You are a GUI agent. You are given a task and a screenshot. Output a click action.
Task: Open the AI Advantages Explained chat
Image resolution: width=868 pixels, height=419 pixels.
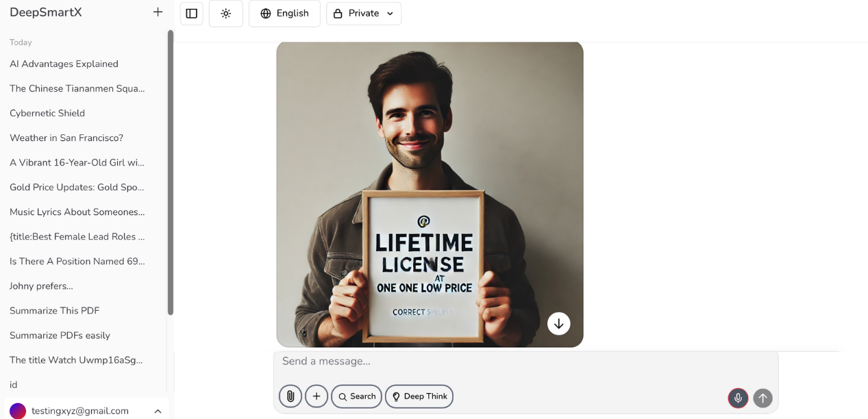click(64, 64)
